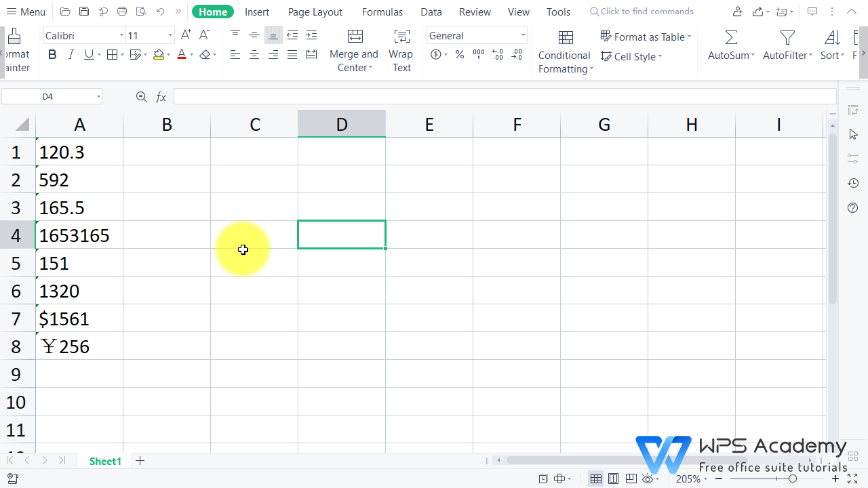Screen dimensions: 868x488
Task: Switch to Page Layout view in status bar
Action: tap(613, 479)
